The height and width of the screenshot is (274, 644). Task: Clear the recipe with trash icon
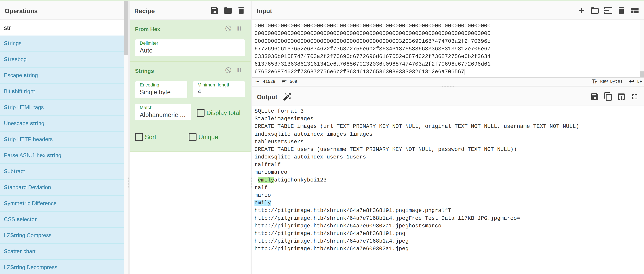[x=241, y=11]
